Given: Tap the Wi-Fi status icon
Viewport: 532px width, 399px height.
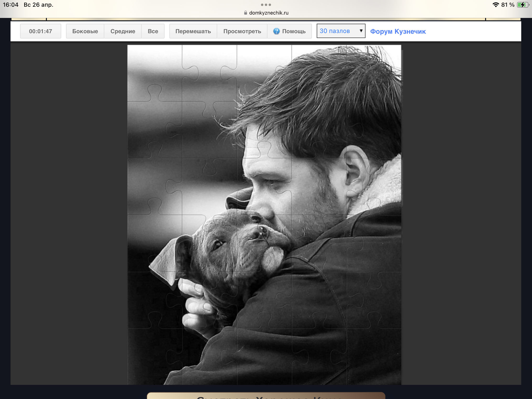Looking at the screenshot, I should point(495,5).
